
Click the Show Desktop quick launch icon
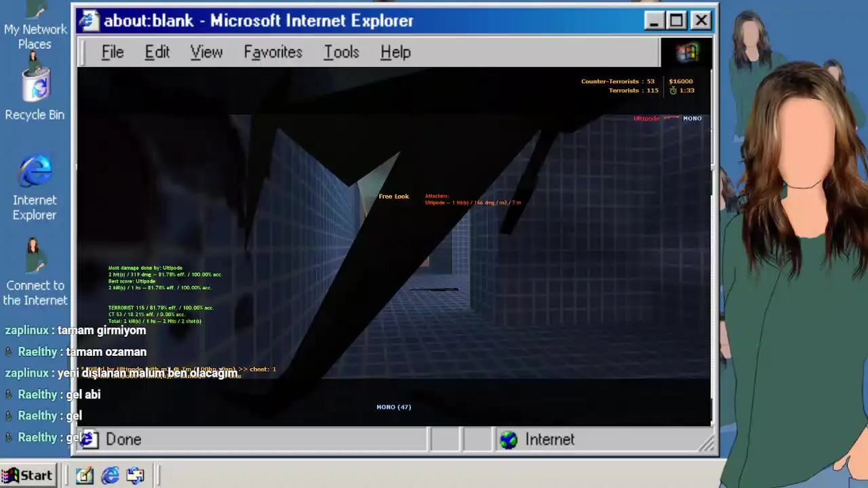coord(84,476)
